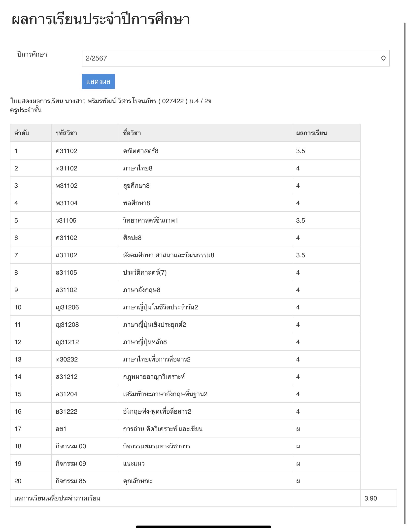Select subject code ว31105
Viewport: 407px width, 532px height.
[66, 220]
